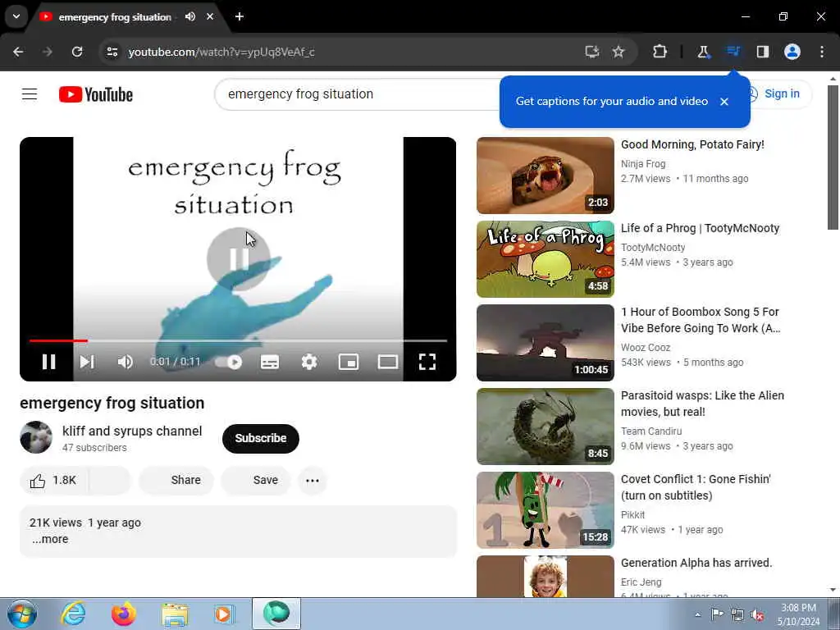Image resolution: width=840 pixels, height=630 pixels.
Task: Click the address bar URL
Action: pos(221,52)
